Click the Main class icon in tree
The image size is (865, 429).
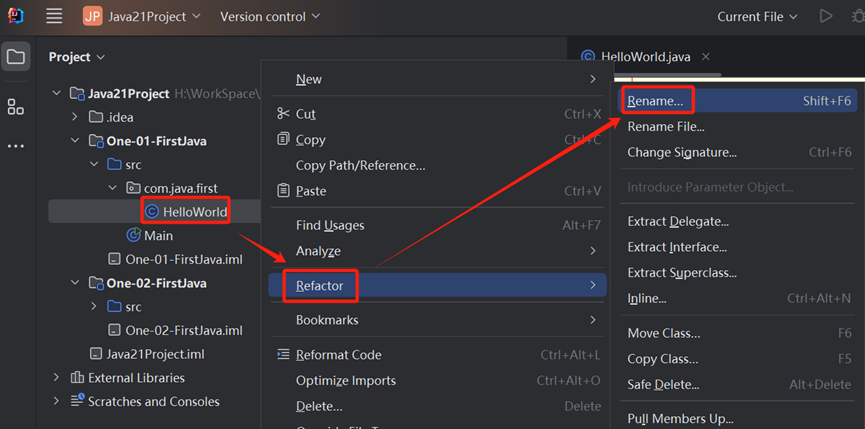pos(134,235)
